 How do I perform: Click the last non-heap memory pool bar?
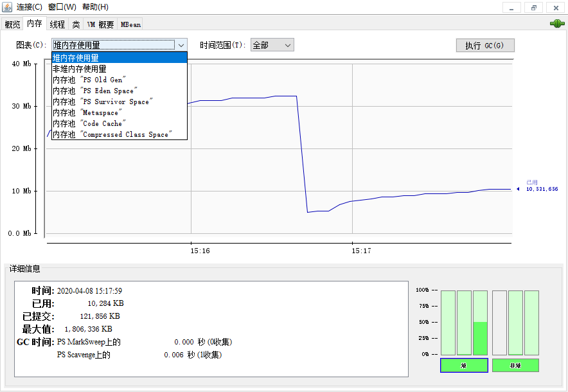tap(531, 323)
